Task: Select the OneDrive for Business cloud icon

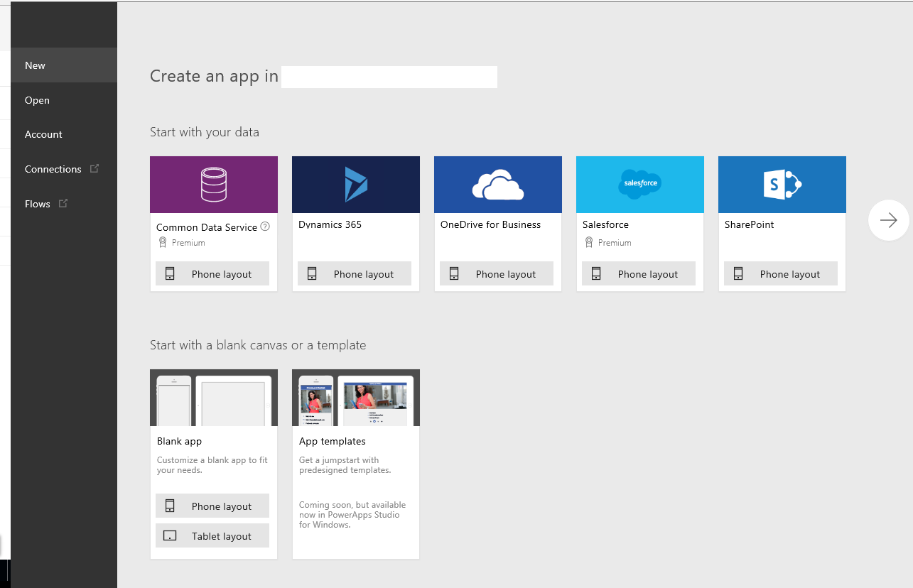Action: (x=497, y=184)
